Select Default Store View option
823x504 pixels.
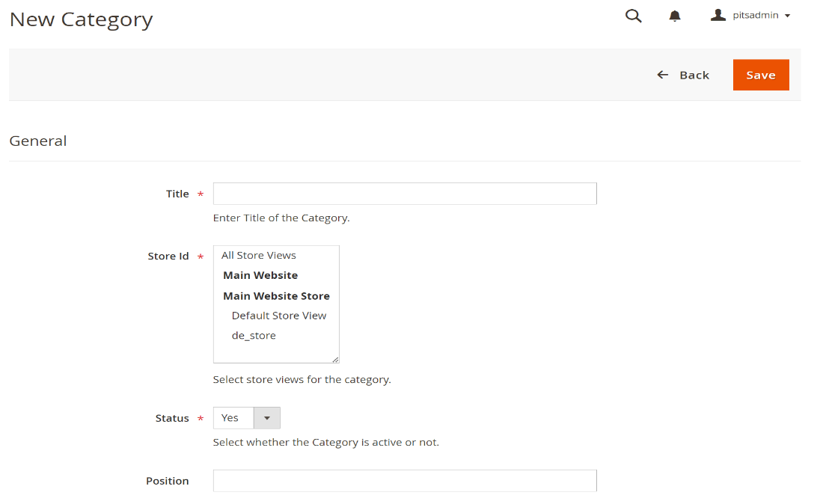(279, 316)
